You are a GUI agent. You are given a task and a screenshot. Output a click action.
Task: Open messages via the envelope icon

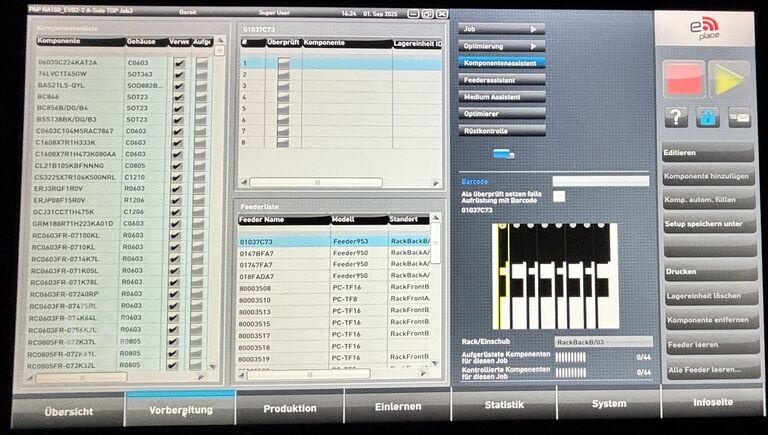click(x=739, y=118)
